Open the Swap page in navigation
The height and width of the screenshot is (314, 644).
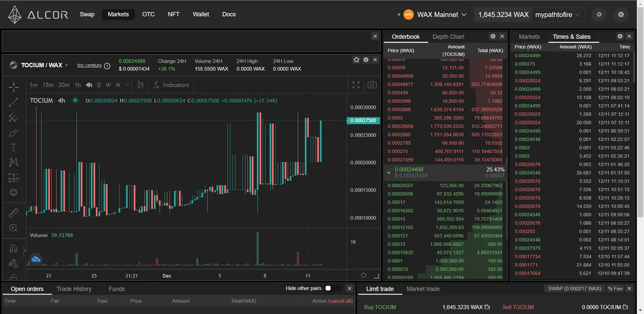point(87,14)
